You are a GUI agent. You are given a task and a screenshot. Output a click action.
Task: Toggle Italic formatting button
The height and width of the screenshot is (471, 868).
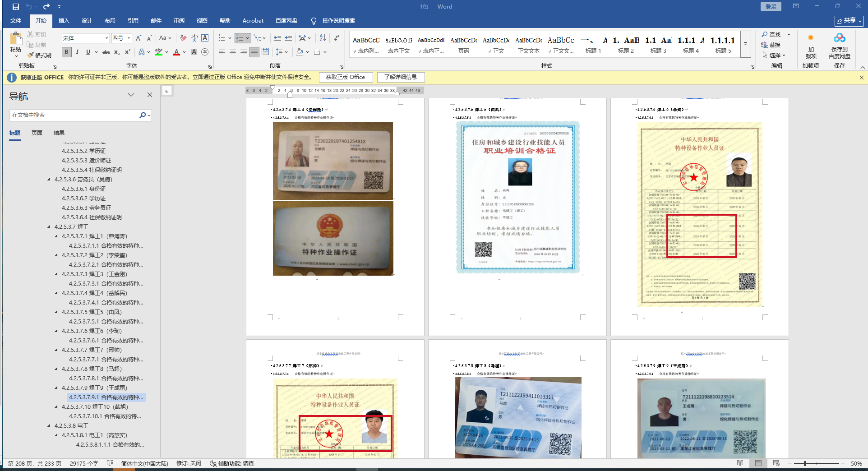[77, 52]
